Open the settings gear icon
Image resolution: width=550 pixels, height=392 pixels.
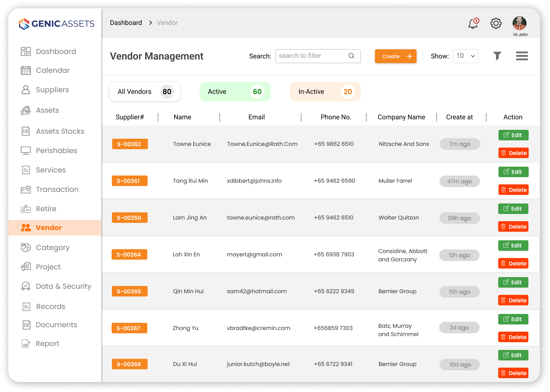tap(496, 23)
